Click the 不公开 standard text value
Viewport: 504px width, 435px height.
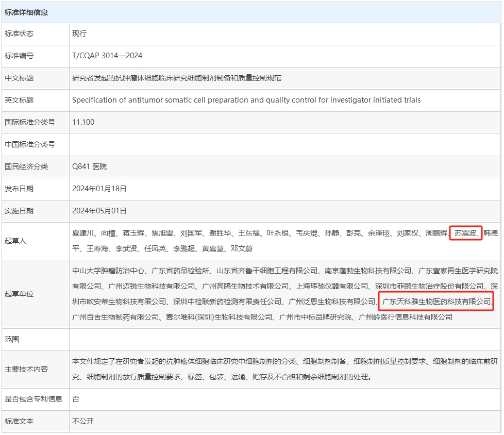pyautogui.click(x=83, y=421)
